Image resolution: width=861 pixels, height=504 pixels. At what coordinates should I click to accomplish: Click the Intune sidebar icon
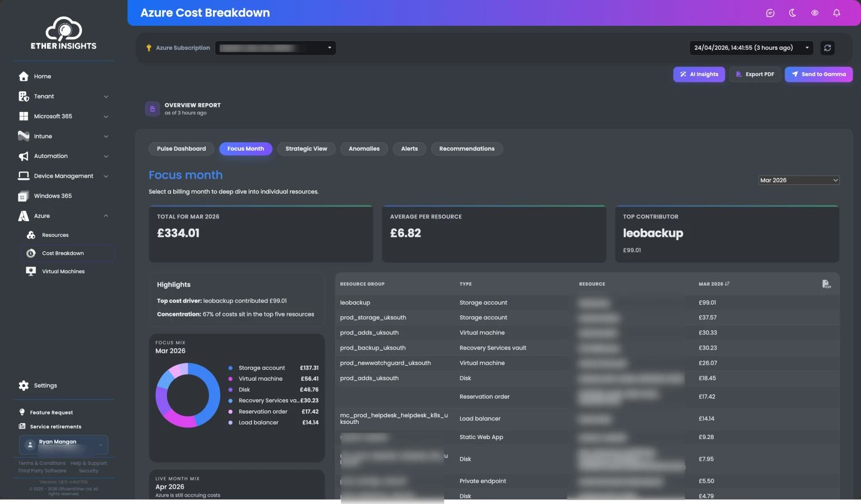tap(24, 136)
